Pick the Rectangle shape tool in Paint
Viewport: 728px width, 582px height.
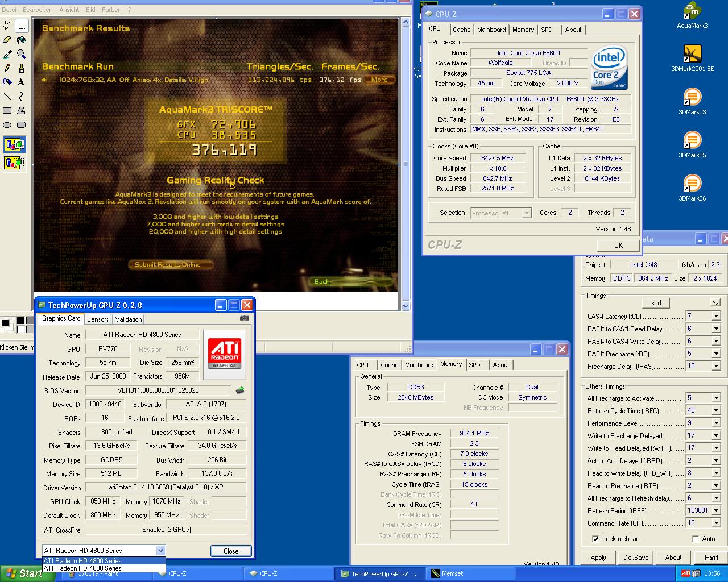click(7, 111)
